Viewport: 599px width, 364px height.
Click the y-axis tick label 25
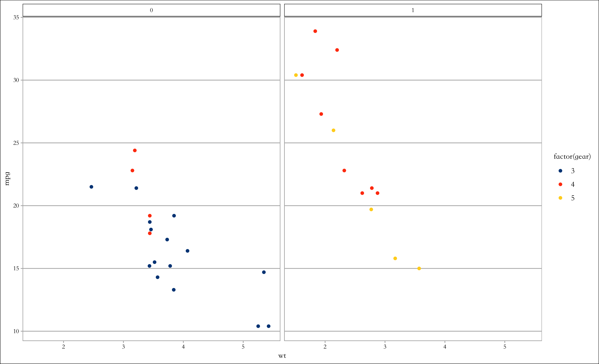click(16, 143)
